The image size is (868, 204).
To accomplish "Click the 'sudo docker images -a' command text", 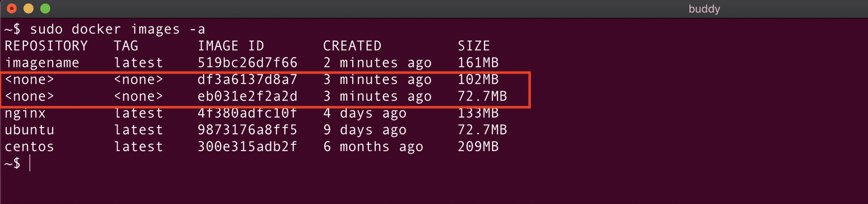I will point(117,29).
